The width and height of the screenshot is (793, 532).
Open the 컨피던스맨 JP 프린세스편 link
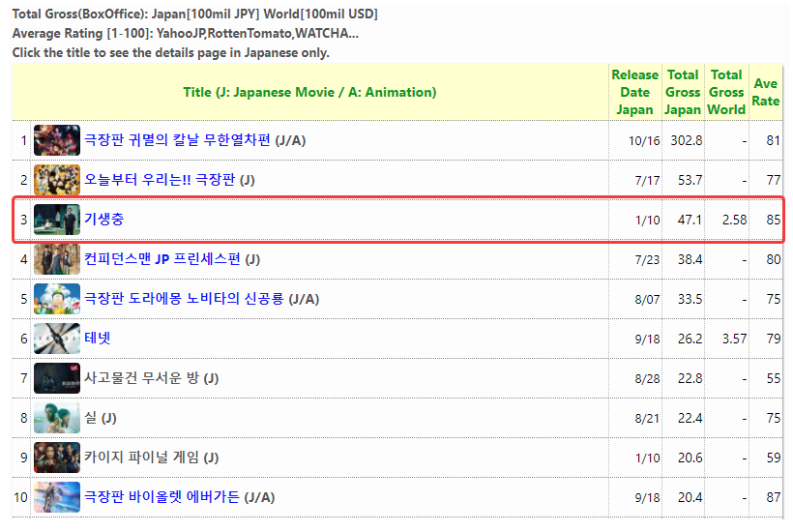(162, 259)
